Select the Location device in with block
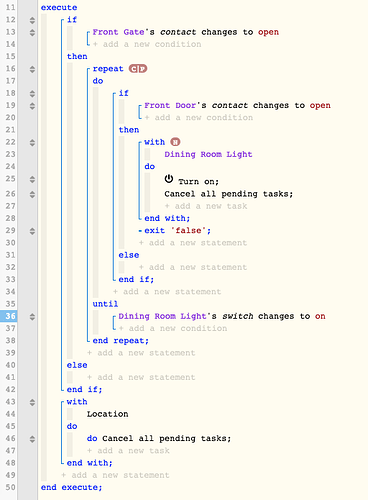 tap(108, 414)
